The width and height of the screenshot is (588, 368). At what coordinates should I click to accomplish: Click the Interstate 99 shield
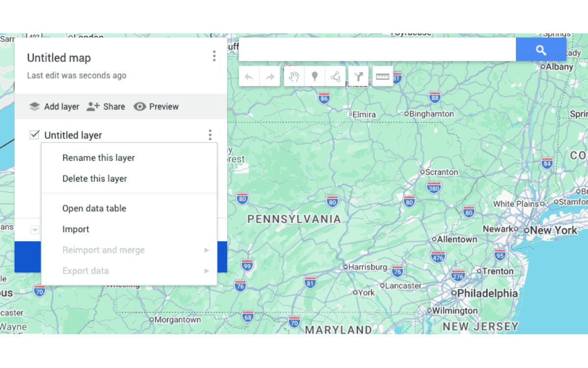click(x=247, y=265)
